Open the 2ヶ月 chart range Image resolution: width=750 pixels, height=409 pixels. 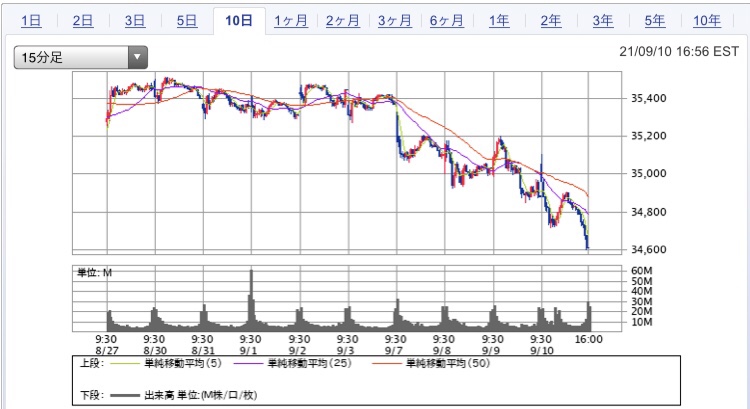click(342, 21)
